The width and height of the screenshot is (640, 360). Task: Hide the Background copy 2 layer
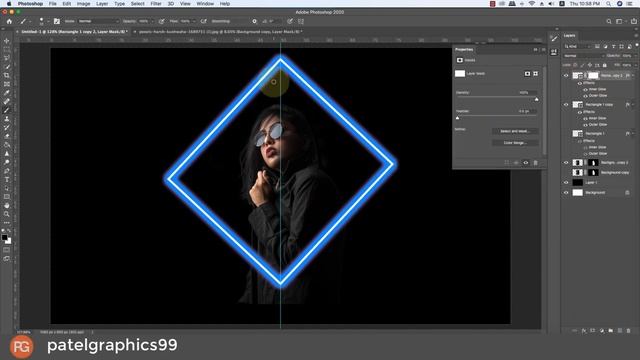566,162
